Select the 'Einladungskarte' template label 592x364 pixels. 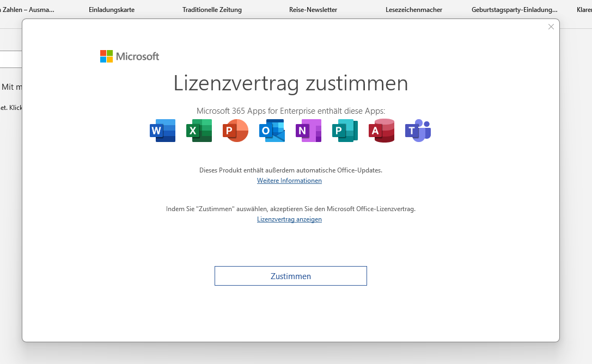point(112,10)
